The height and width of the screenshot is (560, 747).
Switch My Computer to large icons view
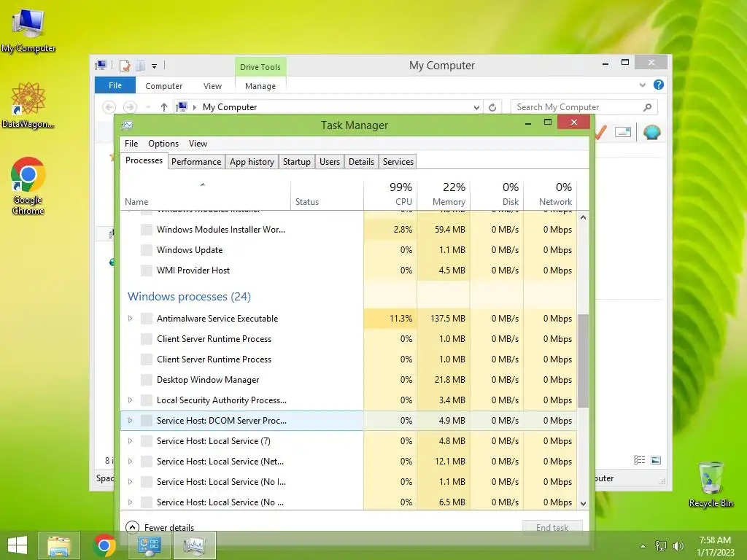click(656, 460)
